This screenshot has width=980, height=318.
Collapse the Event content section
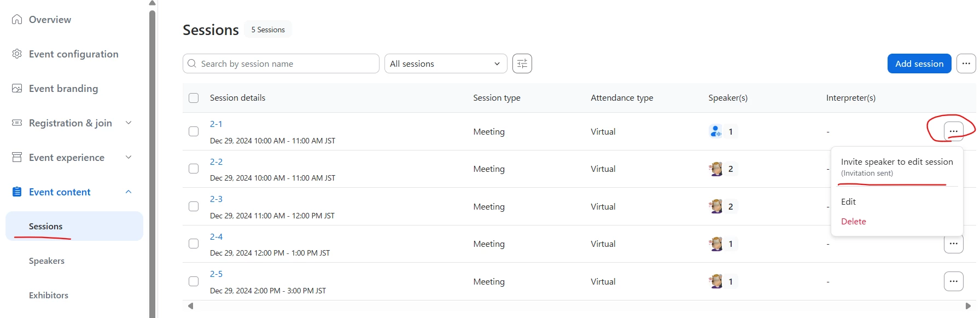point(129,192)
